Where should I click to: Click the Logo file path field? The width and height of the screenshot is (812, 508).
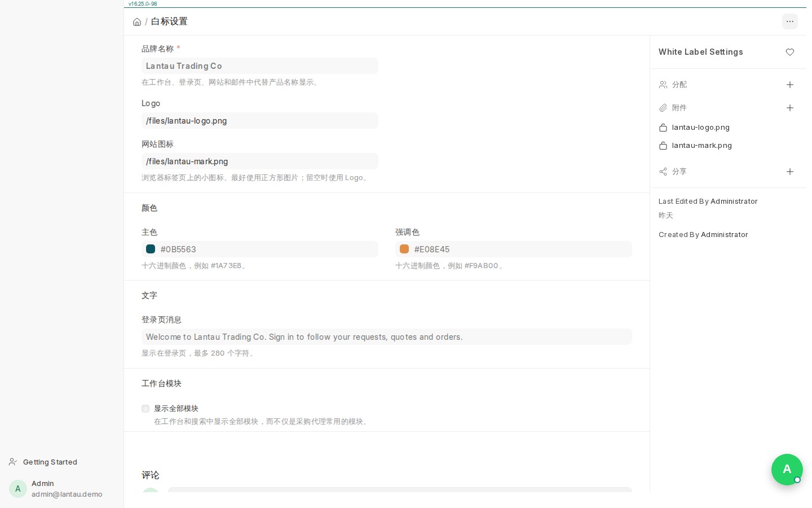pos(260,121)
